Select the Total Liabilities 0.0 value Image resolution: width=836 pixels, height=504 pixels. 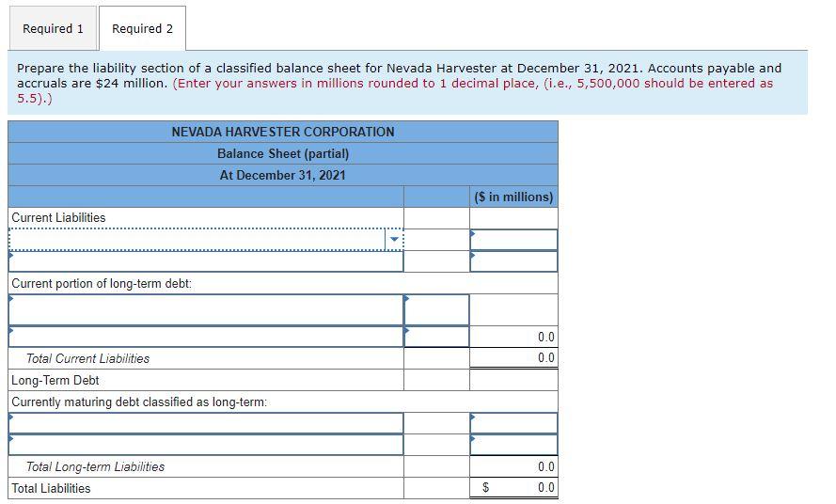coord(546,487)
